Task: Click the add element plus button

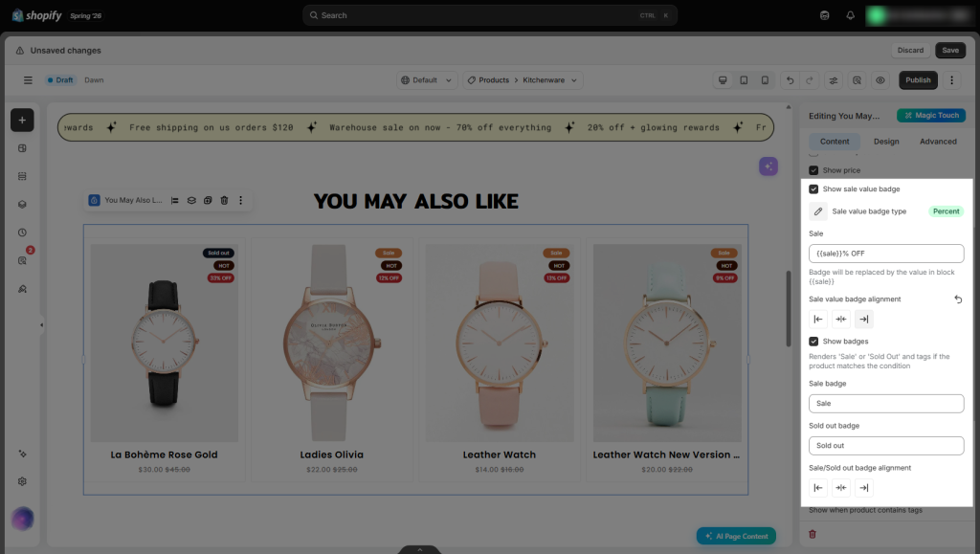Action: point(22,120)
